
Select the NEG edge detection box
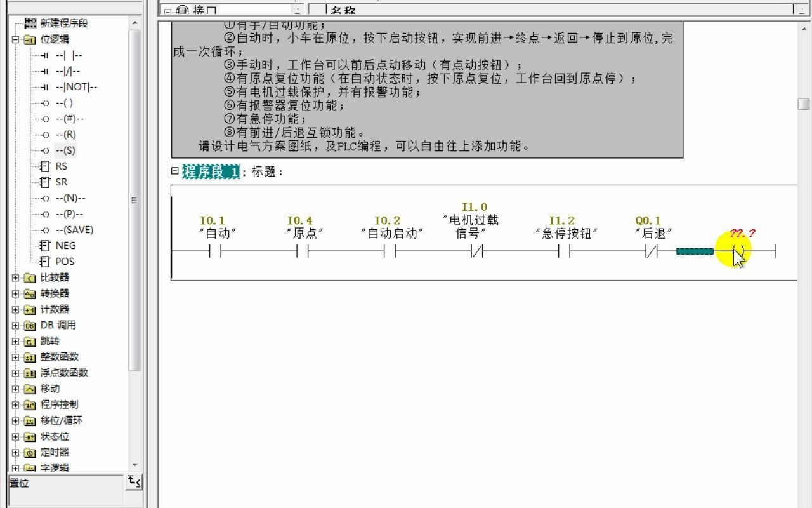coord(65,246)
